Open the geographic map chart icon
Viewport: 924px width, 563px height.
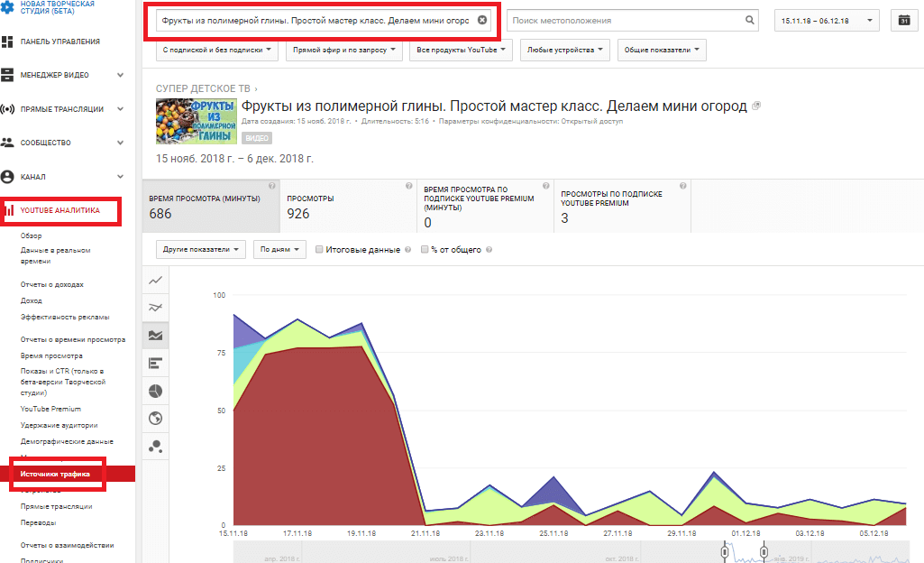[155, 418]
